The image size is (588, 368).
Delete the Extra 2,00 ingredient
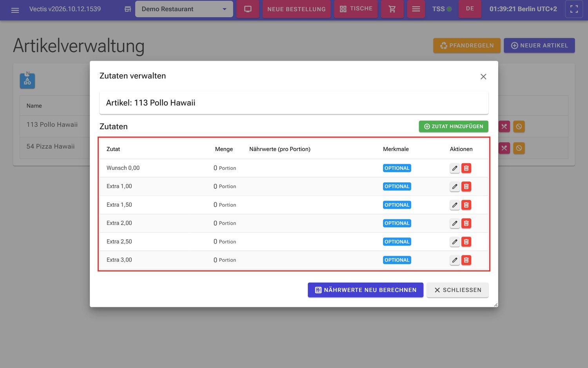point(466,223)
